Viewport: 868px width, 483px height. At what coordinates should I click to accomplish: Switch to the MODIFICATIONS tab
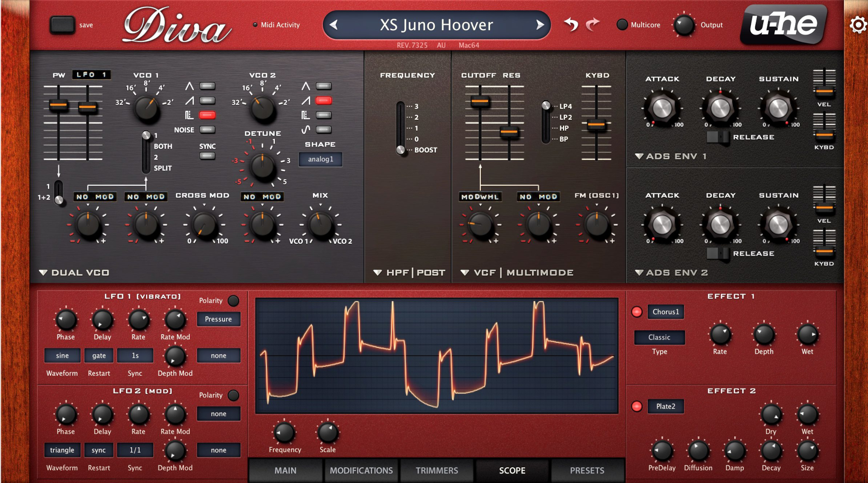(x=361, y=470)
